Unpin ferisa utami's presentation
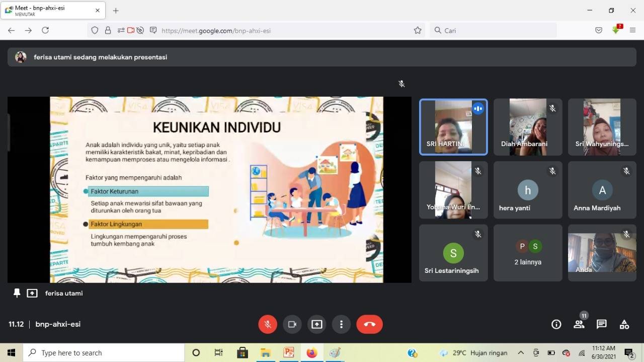The height and width of the screenshot is (362, 644). (17, 293)
